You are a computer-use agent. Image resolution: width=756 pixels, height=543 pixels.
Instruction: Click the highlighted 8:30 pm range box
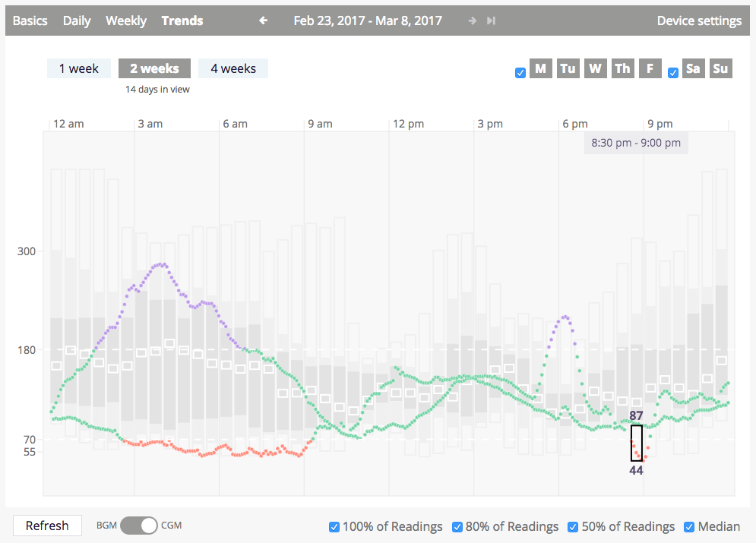point(637,443)
